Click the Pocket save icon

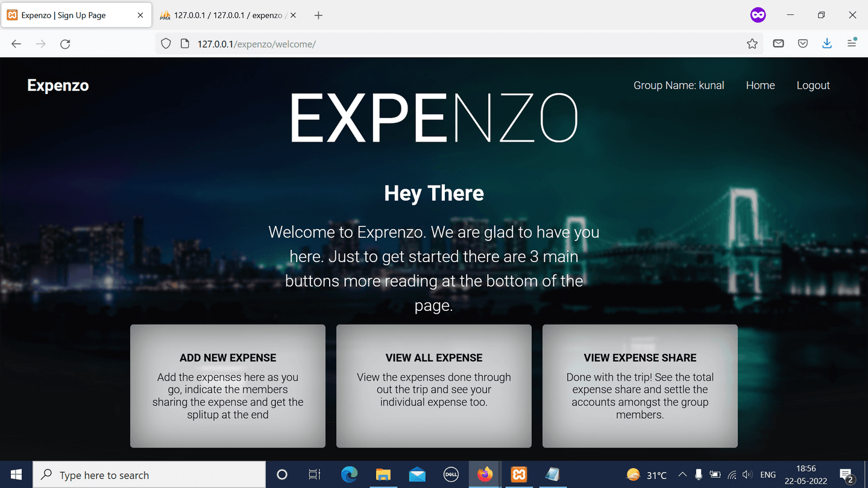click(x=802, y=43)
